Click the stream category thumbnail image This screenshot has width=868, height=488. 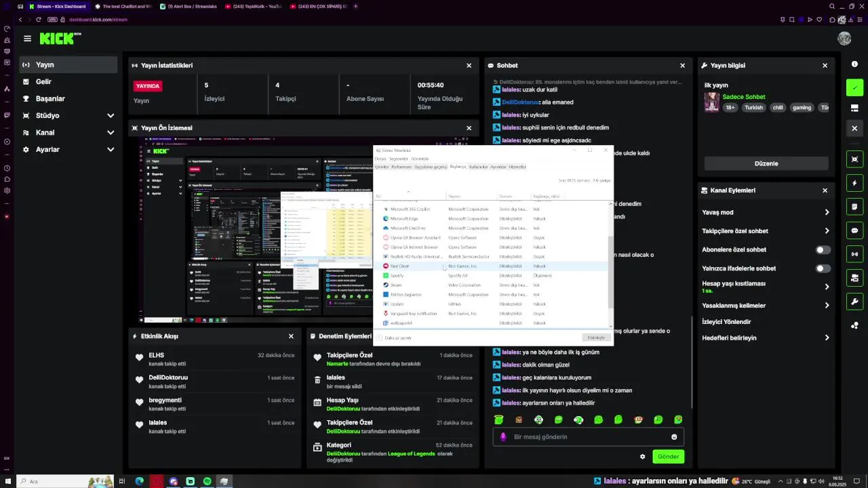point(711,102)
